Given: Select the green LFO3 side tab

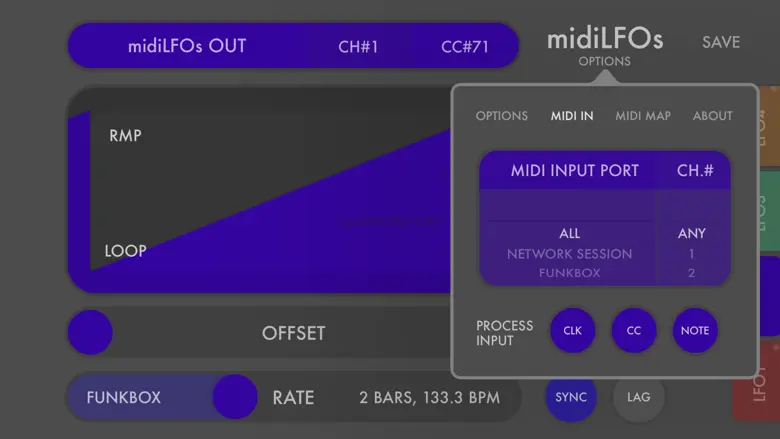Looking at the screenshot, I should pos(770,211).
